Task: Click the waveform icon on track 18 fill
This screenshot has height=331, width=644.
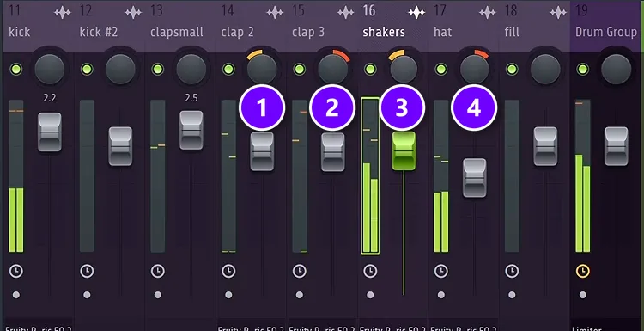Action: [x=558, y=12]
